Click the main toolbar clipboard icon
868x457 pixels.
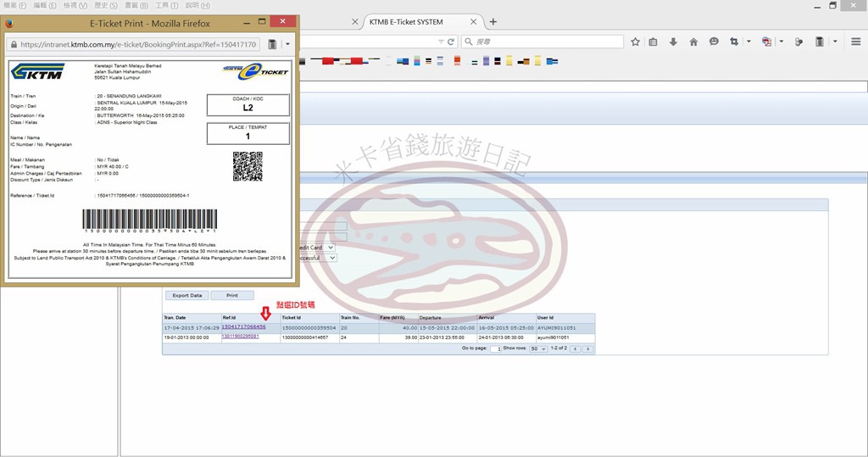tap(820, 42)
